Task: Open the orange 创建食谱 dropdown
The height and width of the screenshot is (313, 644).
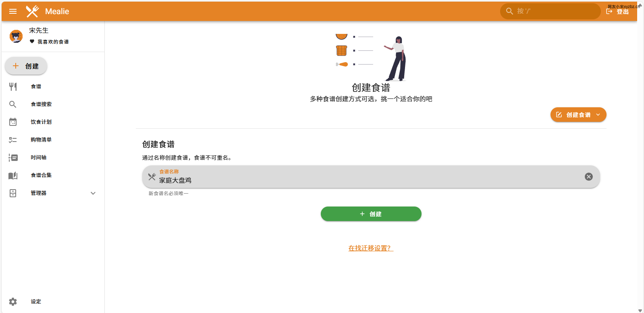Action: click(x=578, y=115)
